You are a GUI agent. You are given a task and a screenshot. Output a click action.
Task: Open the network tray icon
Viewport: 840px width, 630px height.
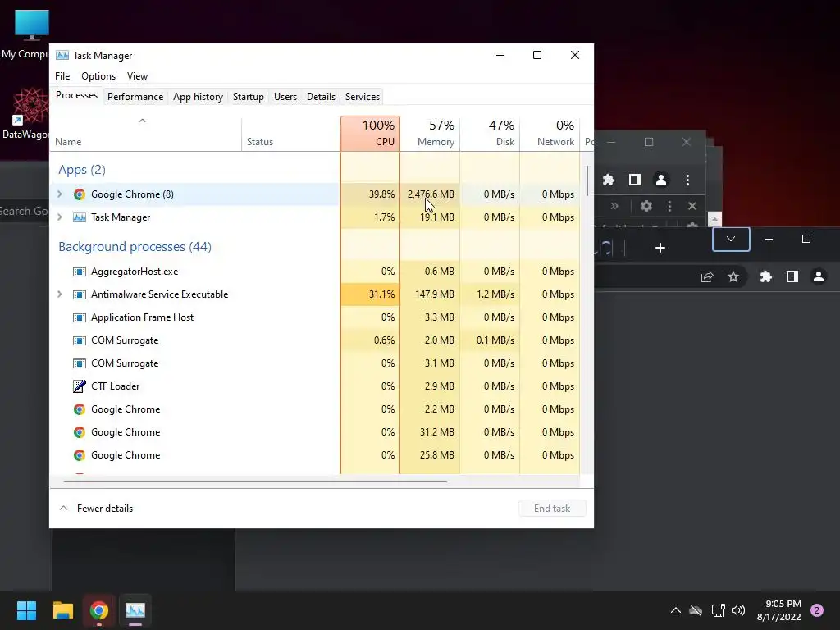[718, 610]
